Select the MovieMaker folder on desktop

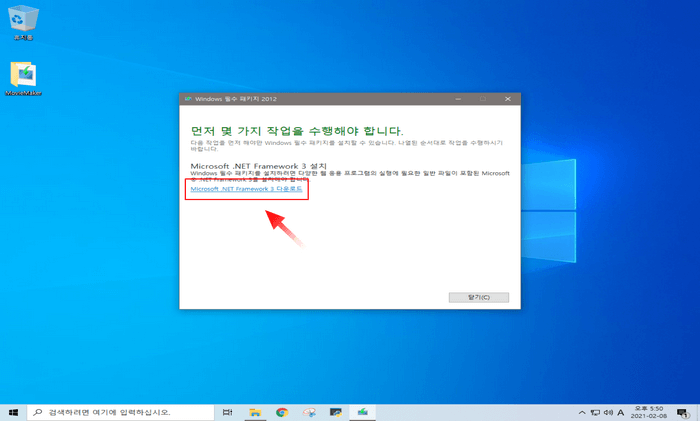(x=23, y=79)
